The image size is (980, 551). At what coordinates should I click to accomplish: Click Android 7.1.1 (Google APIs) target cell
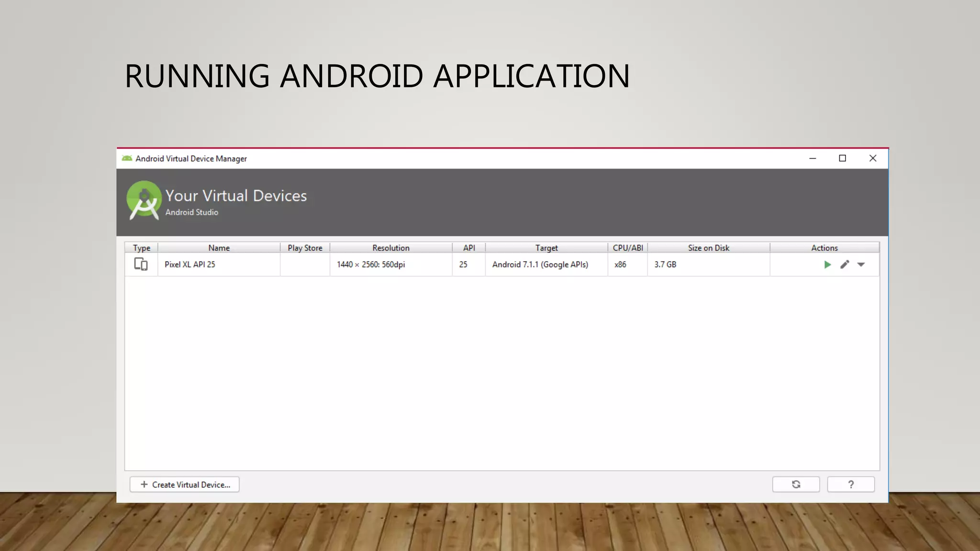[x=546, y=264]
